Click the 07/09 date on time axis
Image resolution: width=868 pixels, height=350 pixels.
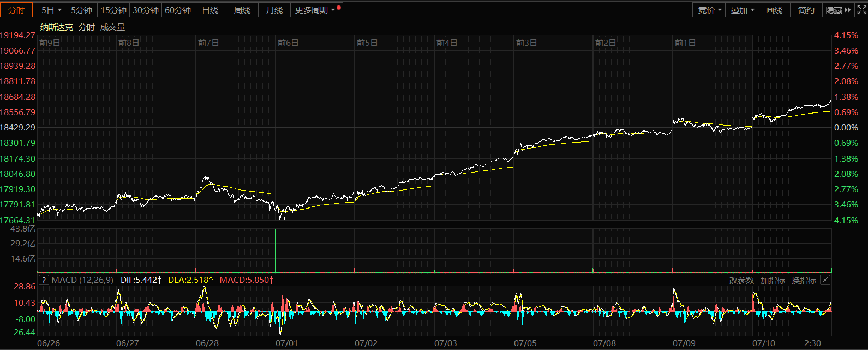[x=684, y=343]
